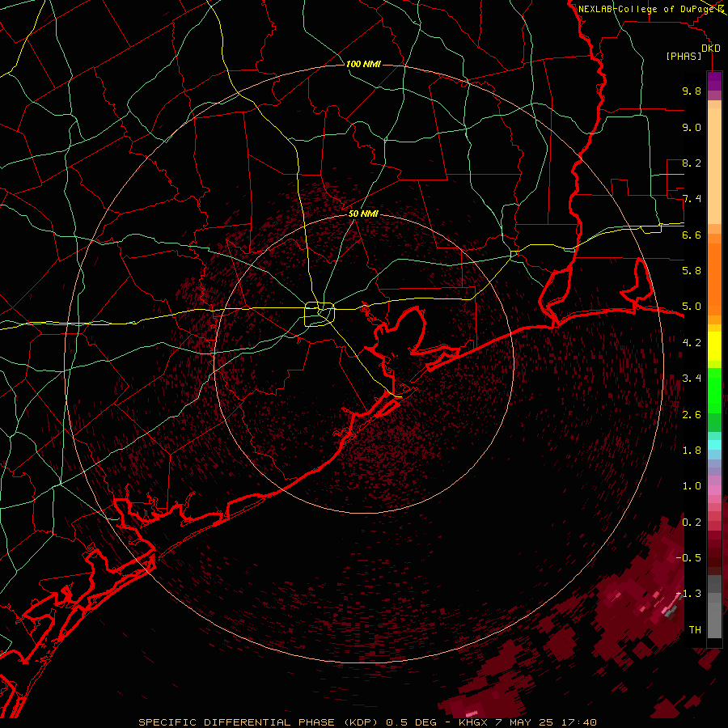Pick the cyan segment of the color scale

tap(714, 445)
